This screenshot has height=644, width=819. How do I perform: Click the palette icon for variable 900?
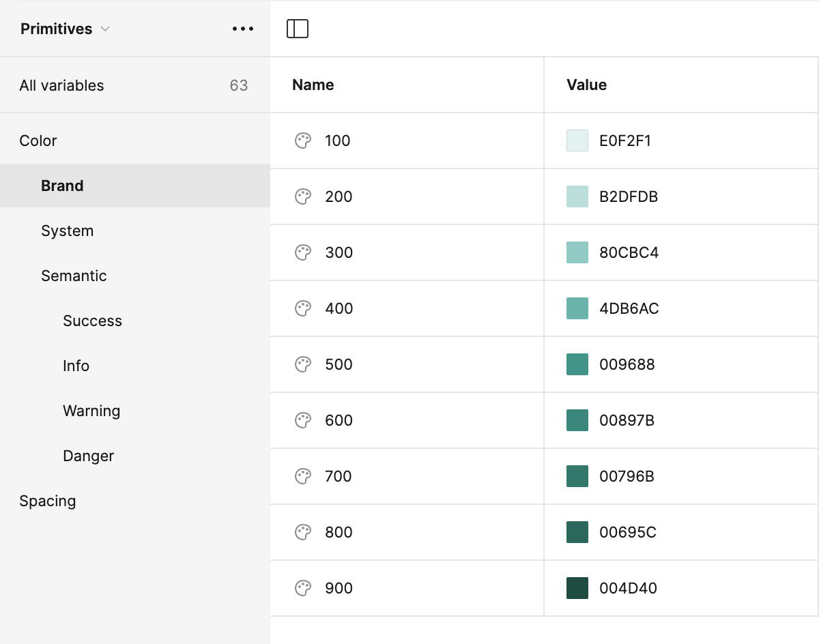(303, 588)
